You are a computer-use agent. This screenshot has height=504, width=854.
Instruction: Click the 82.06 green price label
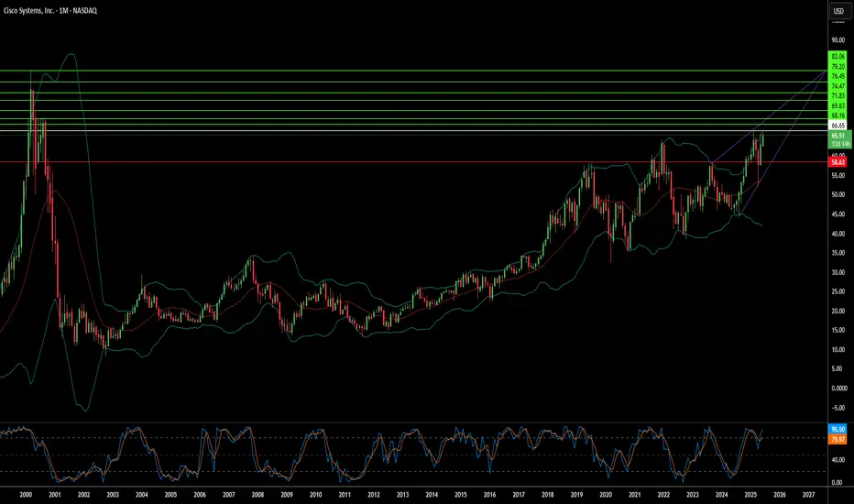838,56
